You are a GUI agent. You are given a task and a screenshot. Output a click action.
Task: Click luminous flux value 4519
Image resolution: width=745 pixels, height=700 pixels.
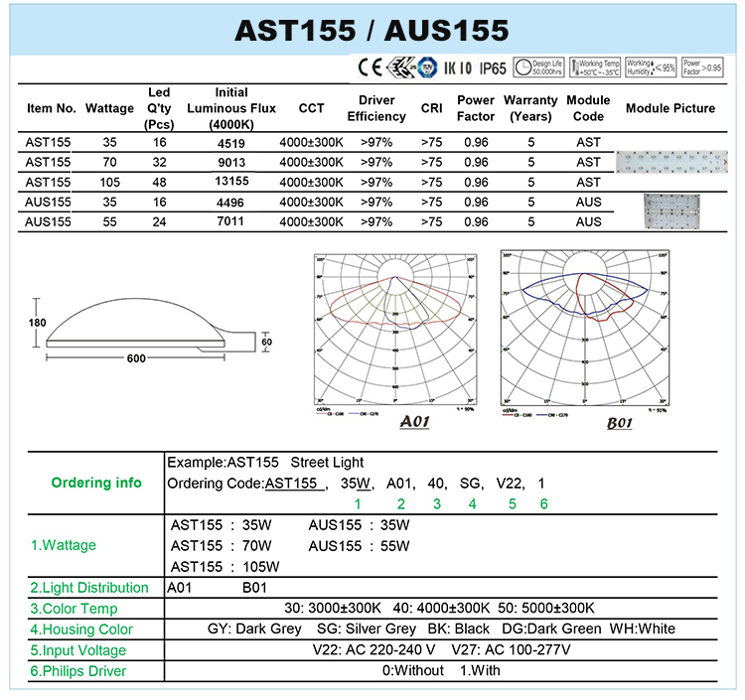(231, 143)
